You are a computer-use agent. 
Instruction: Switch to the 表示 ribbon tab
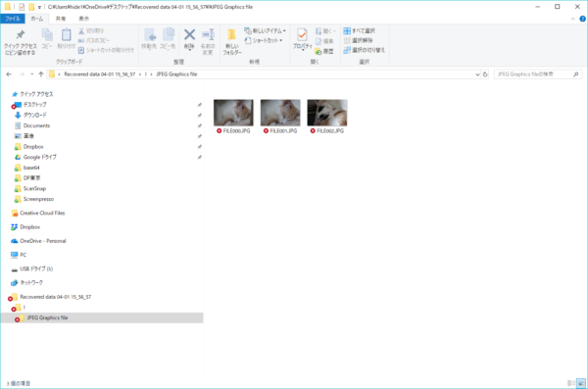coord(83,19)
